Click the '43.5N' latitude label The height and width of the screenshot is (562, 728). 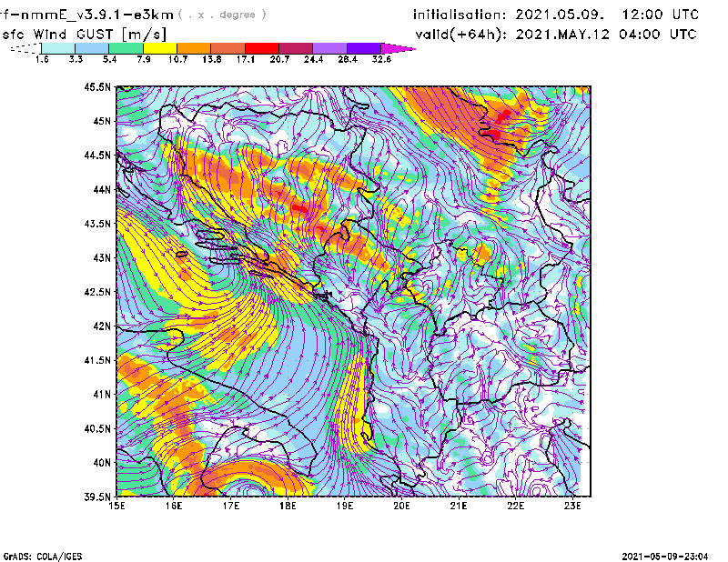point(97,224)
